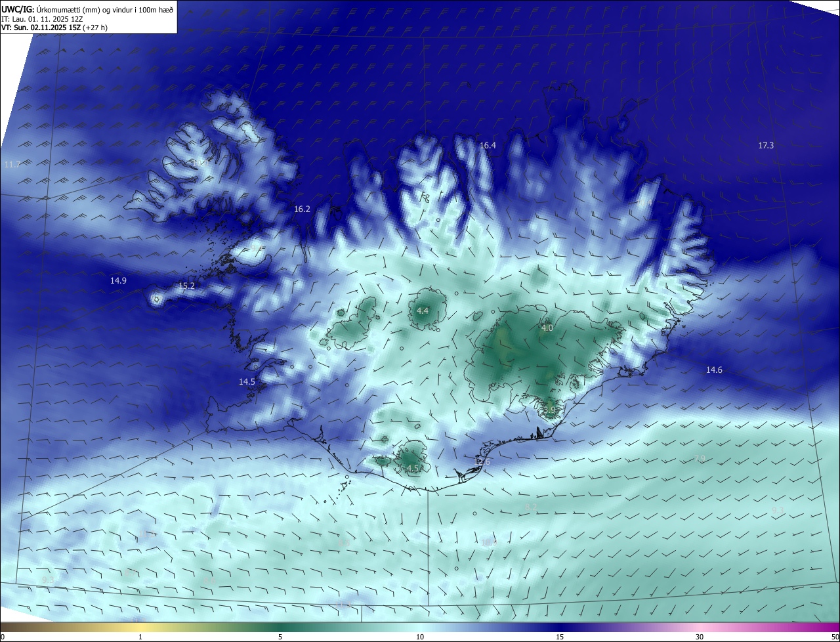Click the '30' tick on the color scale

click(x=700, y=637)
